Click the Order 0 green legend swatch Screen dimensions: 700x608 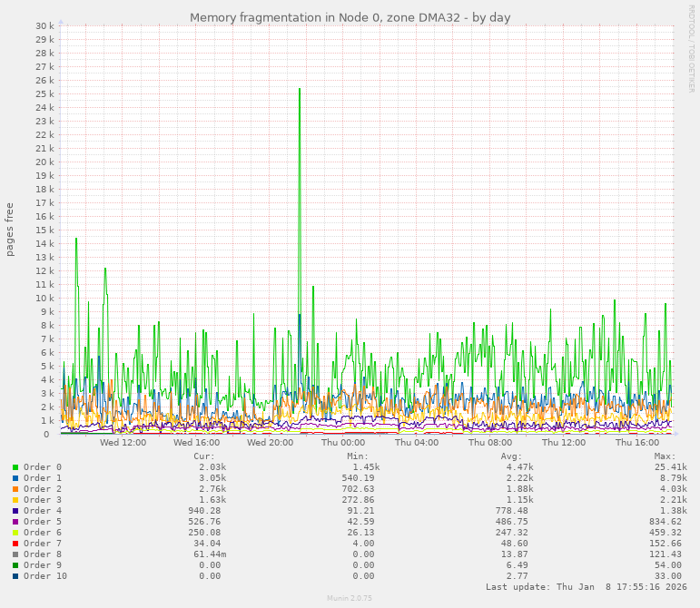[x=15, y=467]
